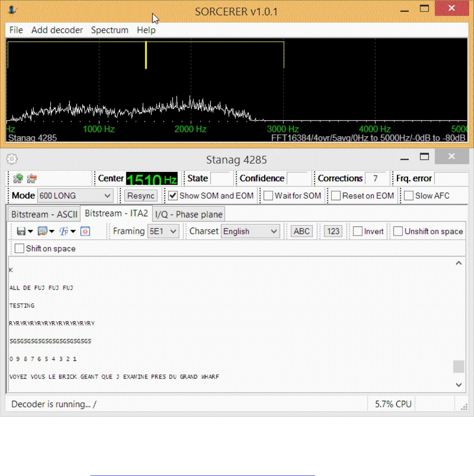Open the Spectrum menu
Viewport: 474px width, 476px height.
click(110, 30)
